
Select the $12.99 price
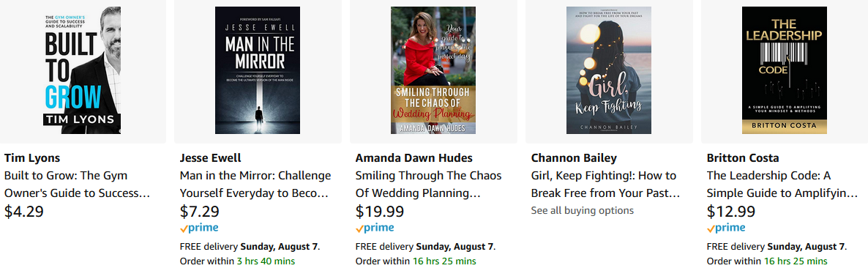tap(731, 212)
